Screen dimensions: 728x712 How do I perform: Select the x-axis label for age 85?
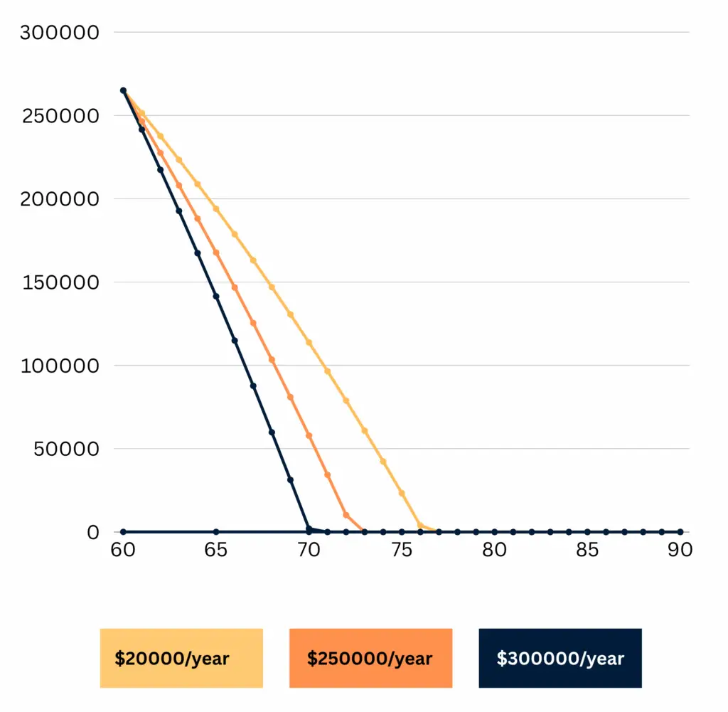[587, 551]
